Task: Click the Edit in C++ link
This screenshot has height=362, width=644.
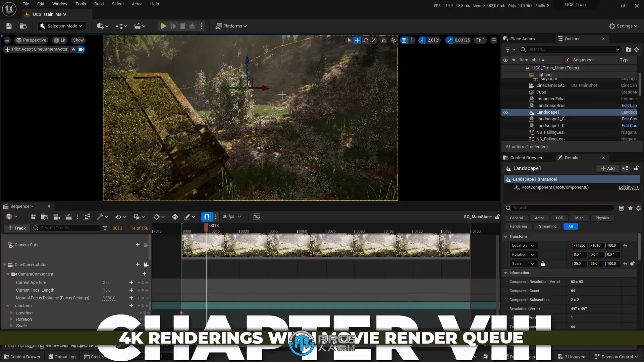Action: point(629,187)
